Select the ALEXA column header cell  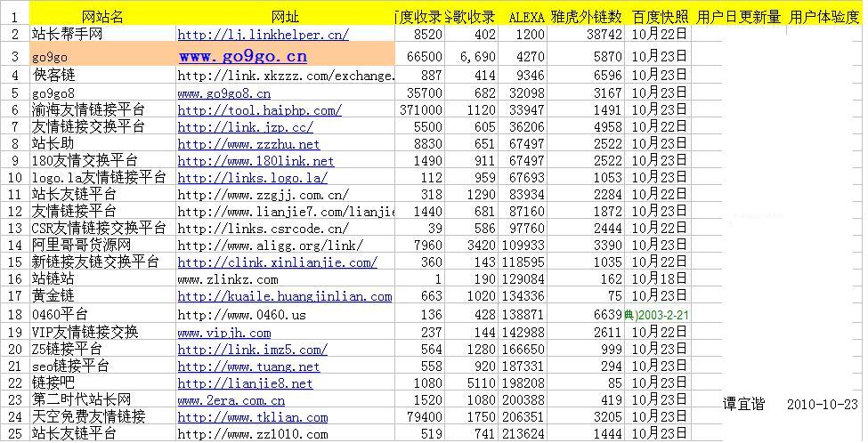526,16
